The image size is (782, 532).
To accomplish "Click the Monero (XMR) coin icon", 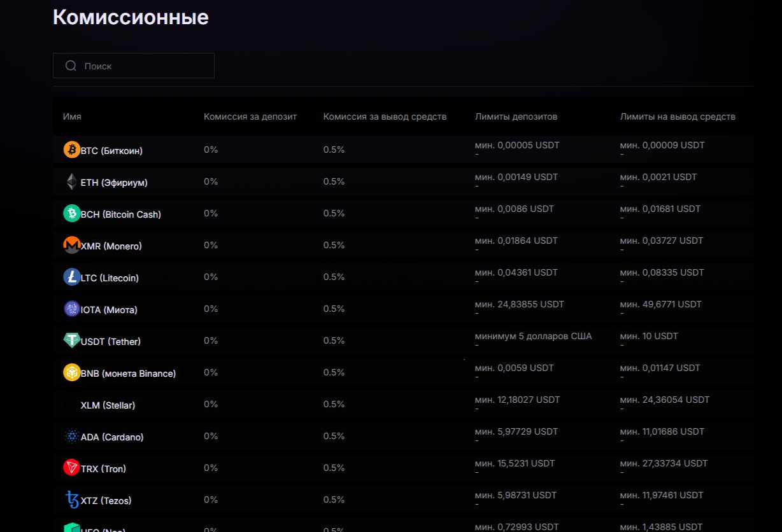I will click(72, 246).
